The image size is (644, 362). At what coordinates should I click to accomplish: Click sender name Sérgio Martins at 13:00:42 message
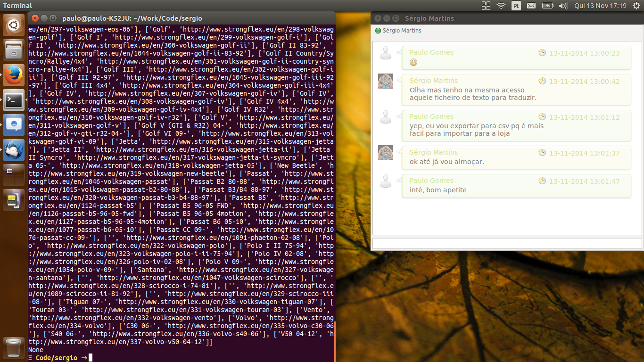tap(434, 81)
